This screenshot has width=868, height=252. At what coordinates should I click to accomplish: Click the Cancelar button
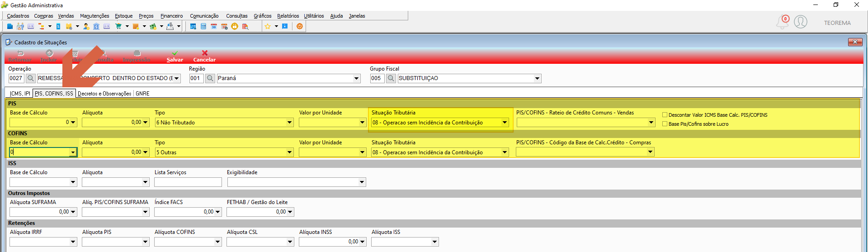click(204, 56)
